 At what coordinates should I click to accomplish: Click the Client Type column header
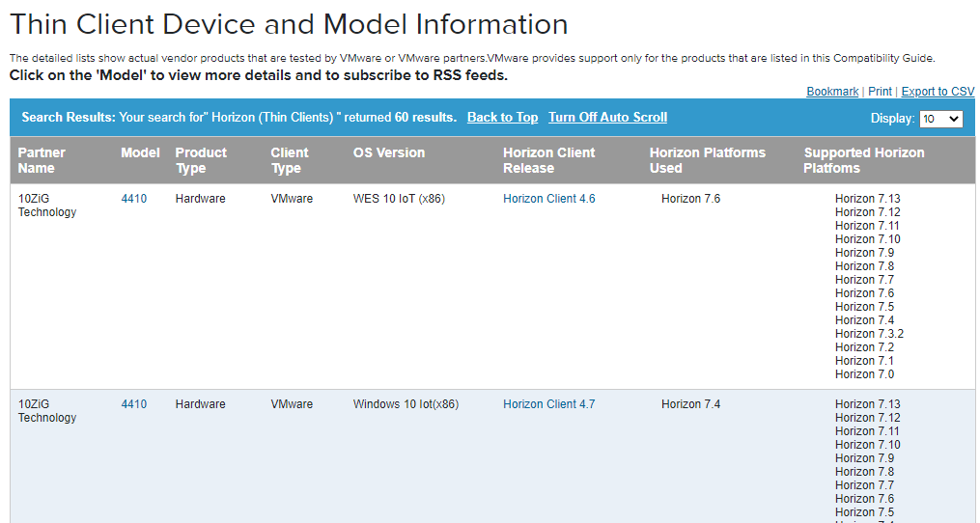point(290,160)
